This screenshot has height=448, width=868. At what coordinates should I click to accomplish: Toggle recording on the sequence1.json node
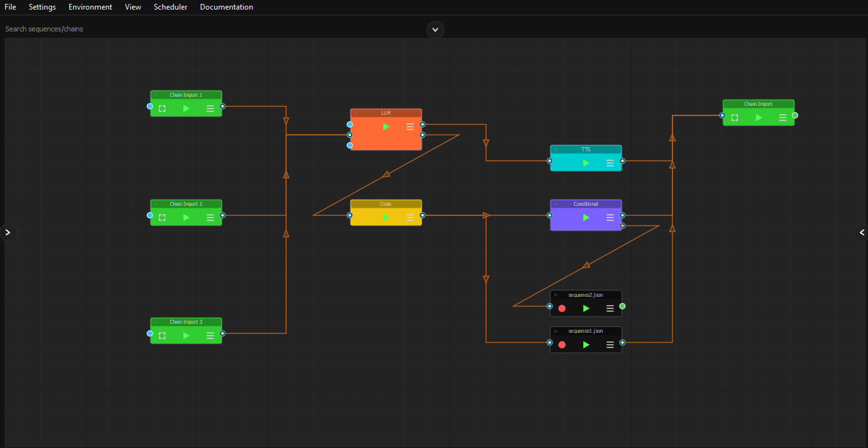point(562,344)
